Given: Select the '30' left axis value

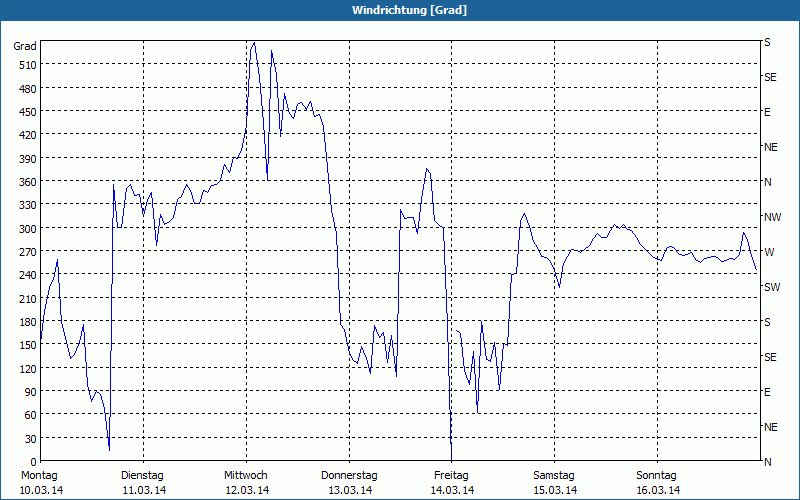Looking at the screenshot, I should [x=31, y=439].
